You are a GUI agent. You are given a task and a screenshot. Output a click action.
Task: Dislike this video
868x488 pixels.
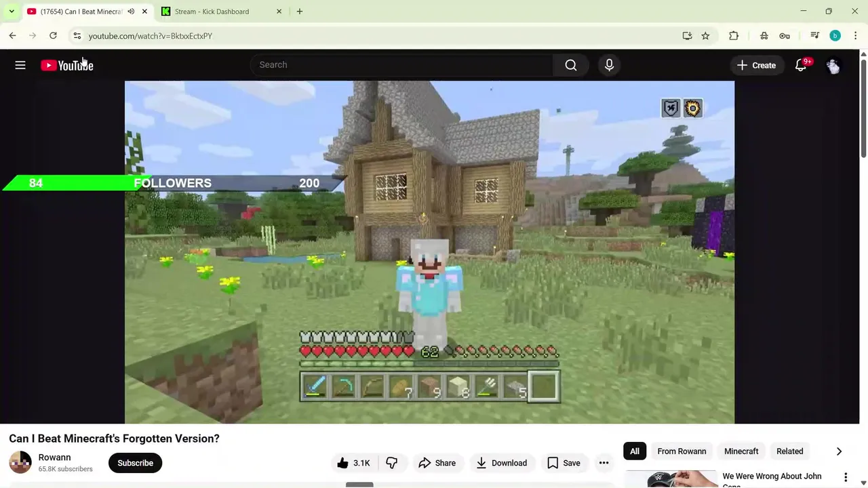tap(392, 463)
